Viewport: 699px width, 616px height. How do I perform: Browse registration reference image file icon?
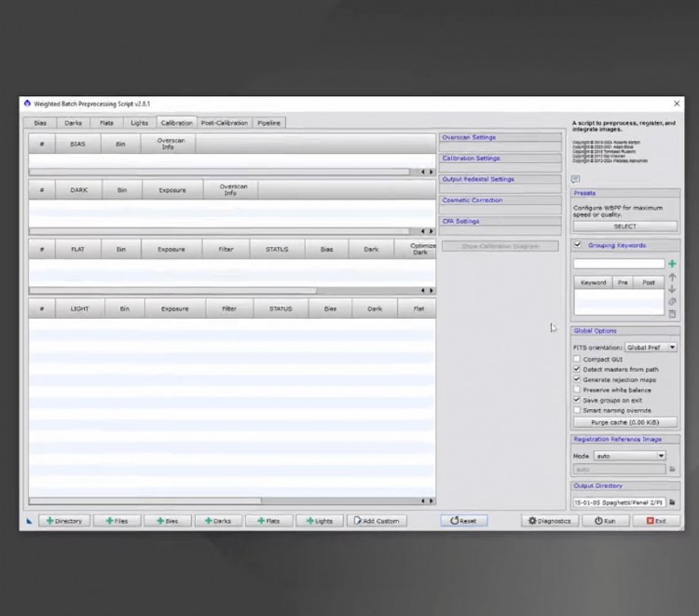point(672,469)
